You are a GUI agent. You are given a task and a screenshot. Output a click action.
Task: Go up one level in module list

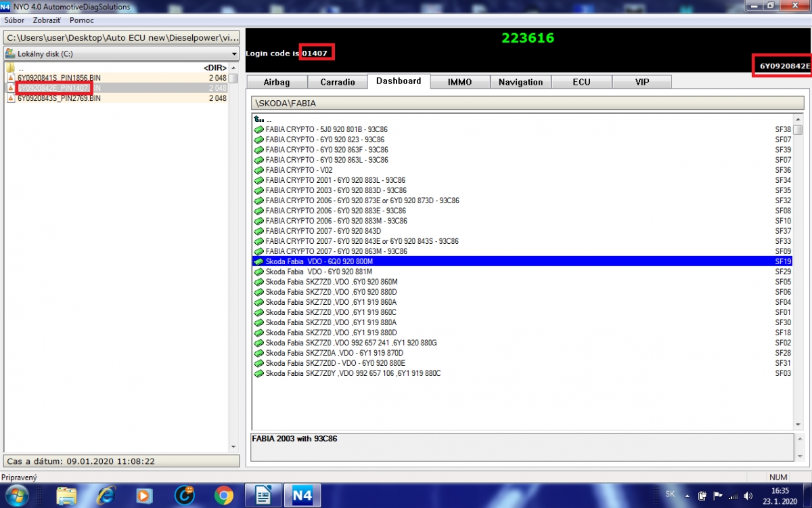(x=261, y=119)
